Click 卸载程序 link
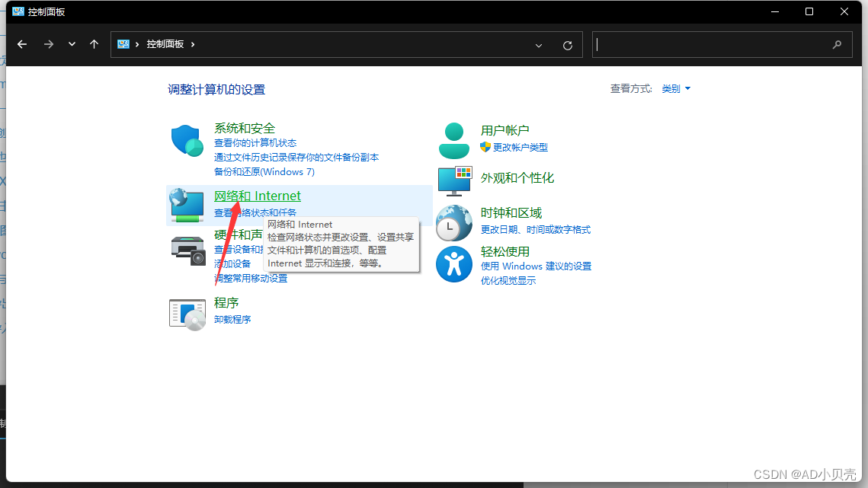 (x=232, y=319)
